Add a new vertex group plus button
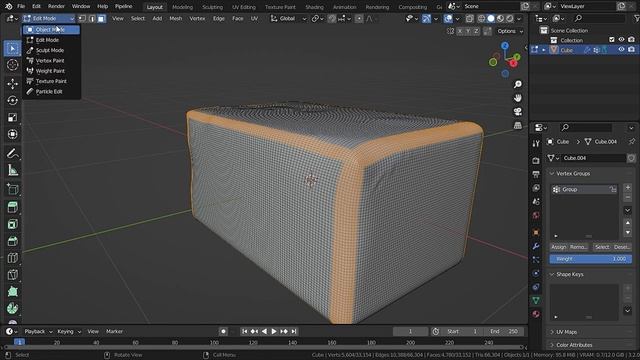 click(x=628, y=188)
